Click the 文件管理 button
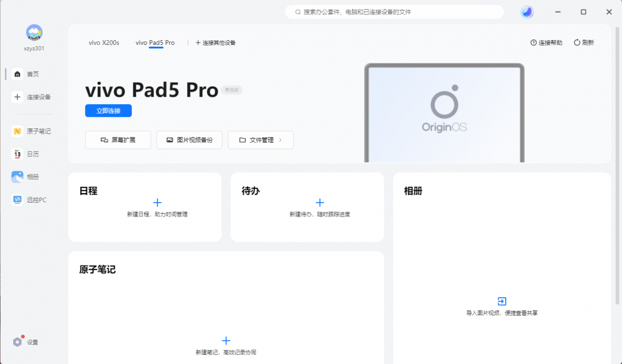The image size is (622, 364). pos(261,140)
